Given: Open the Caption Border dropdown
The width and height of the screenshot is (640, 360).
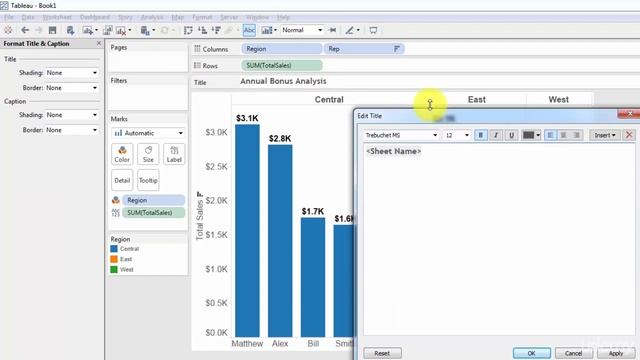Looking at the screenshot, I should [x=72, y=130].
